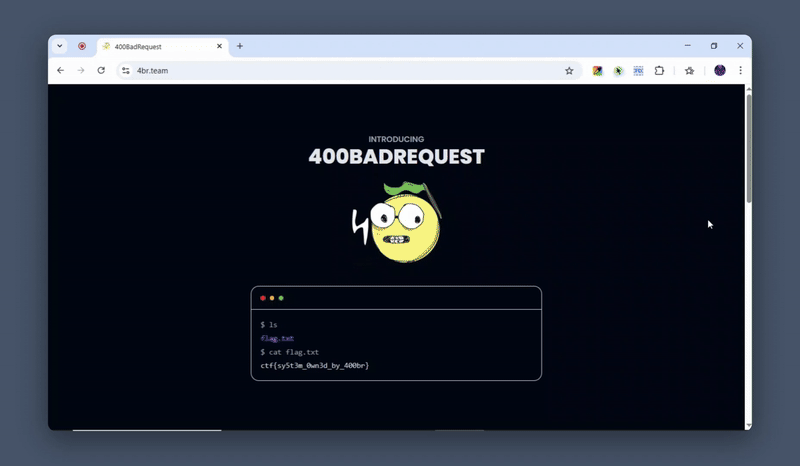Minimize the browser window
The height and width of the screenshot is (466, 800).
pyautogui.click(x=688, y=45)
